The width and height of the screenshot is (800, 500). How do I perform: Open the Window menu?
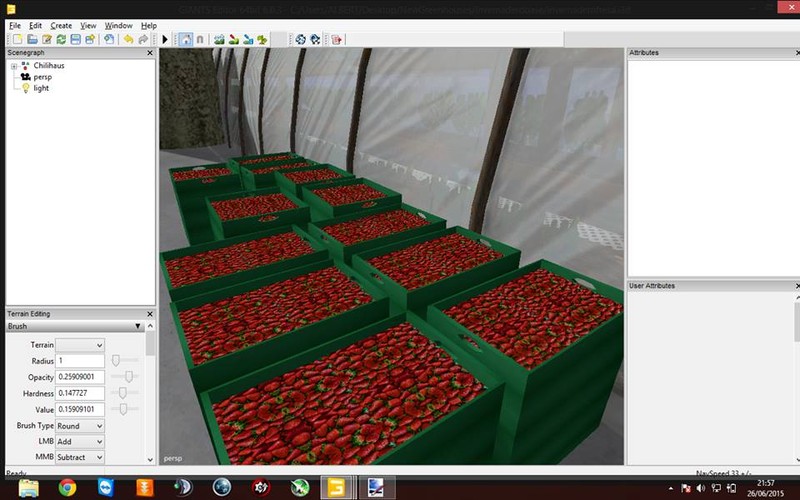118,25
